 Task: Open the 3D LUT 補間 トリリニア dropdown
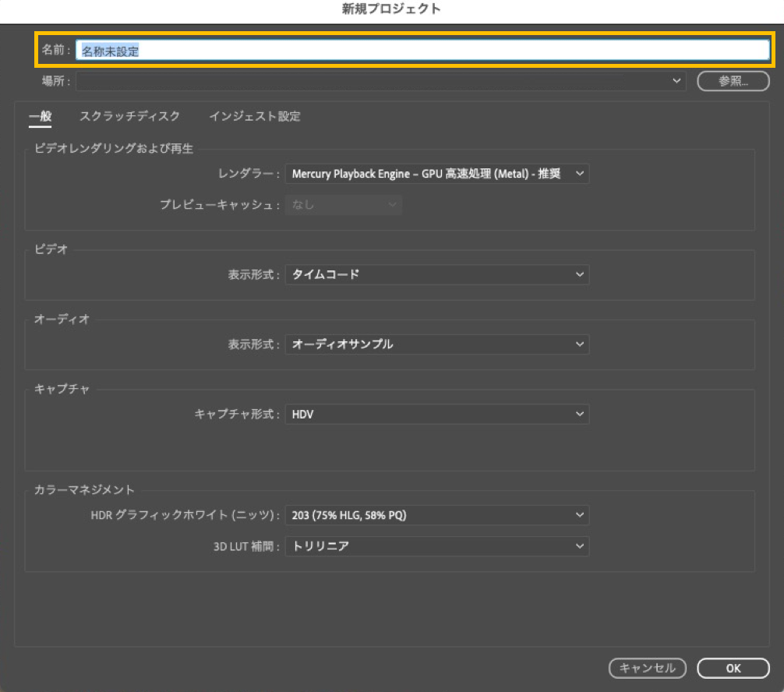pyautogui.click(x=437, y=546)
